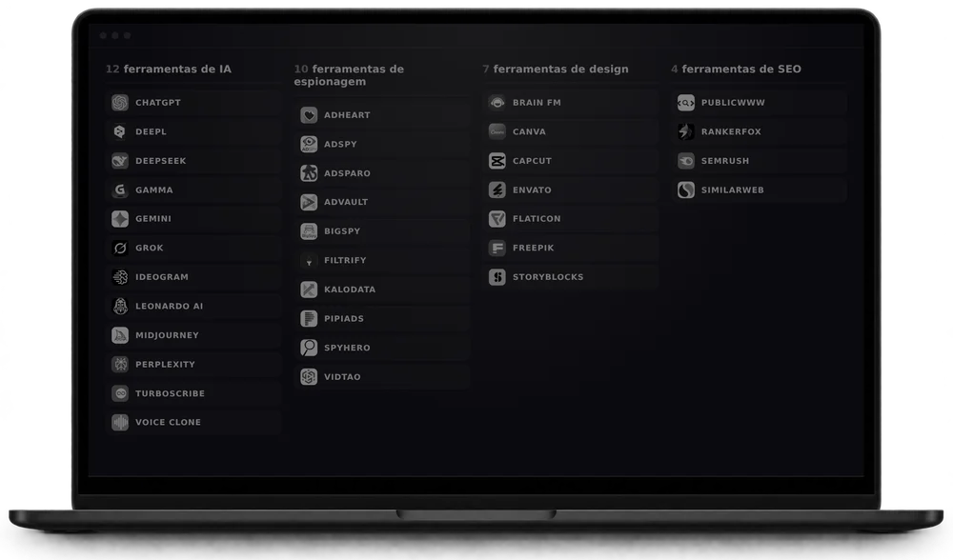953x560 pixels.
Task: Click the Kalodata icon
Action: (309, 290)
